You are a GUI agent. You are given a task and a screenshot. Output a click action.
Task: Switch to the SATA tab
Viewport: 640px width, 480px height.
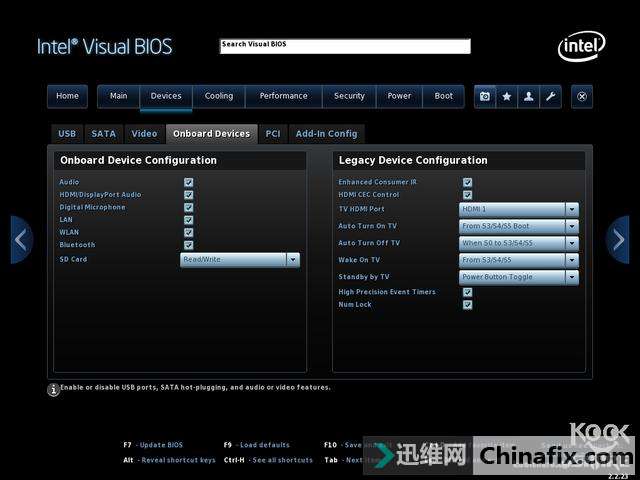pos(104,134)
